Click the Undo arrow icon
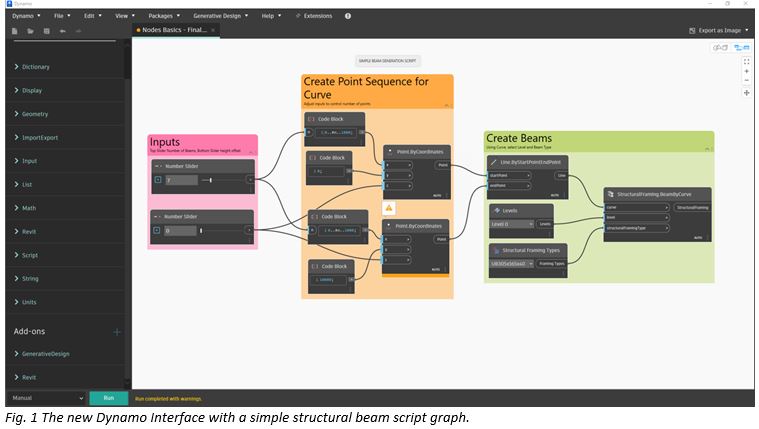Image resolution: width=759 pixels, height=429 pixels. (x=62, y=31)
